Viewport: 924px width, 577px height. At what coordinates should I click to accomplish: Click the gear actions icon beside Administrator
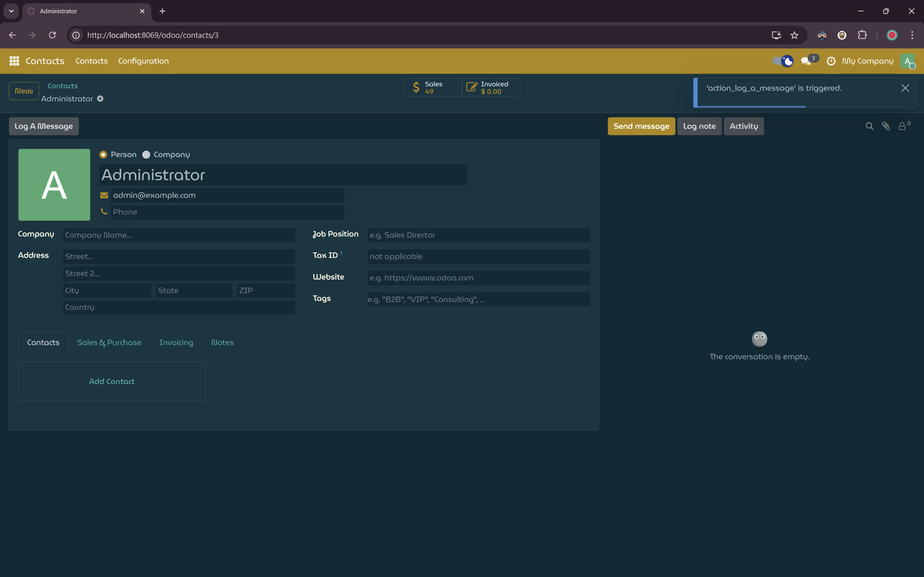100,99
